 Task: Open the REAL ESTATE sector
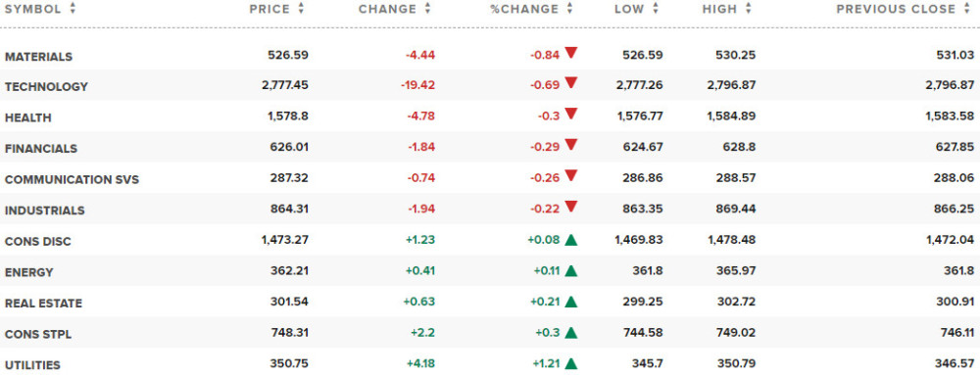click(x=44, y=304)
